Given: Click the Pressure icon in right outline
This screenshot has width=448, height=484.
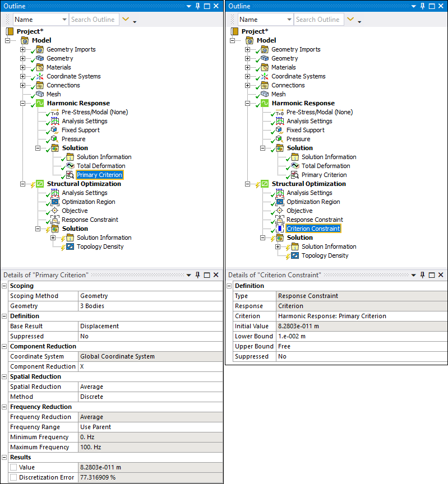Looking at the screenshot, I should 280,139.
